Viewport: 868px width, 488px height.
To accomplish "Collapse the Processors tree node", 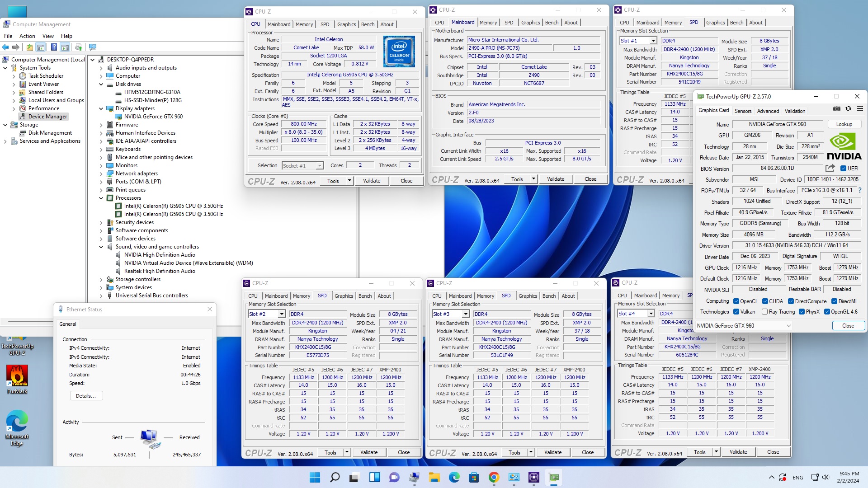I will tap(101, 198).
